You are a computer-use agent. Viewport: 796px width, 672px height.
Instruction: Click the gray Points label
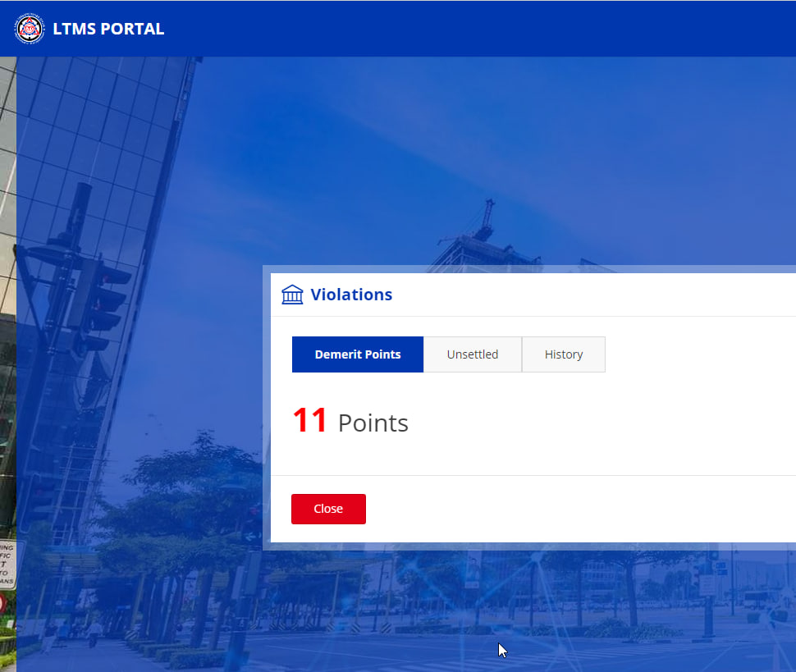[x=373, y=423]
